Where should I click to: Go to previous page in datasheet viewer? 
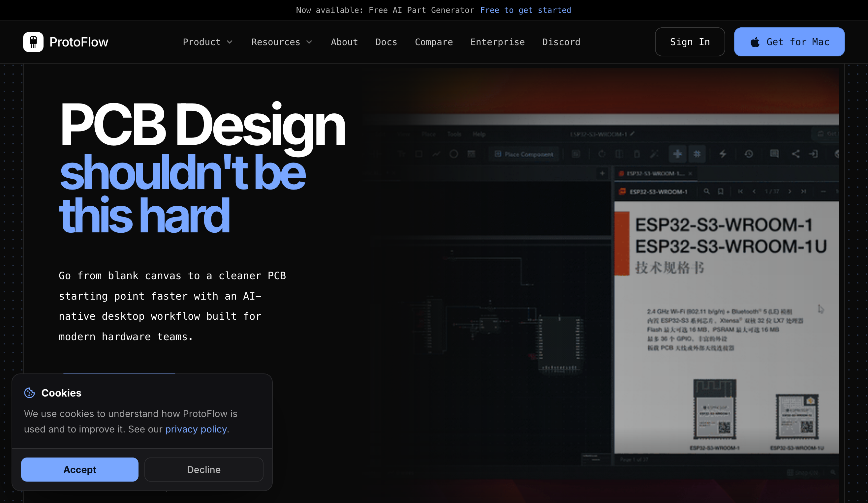coord(754,192)
